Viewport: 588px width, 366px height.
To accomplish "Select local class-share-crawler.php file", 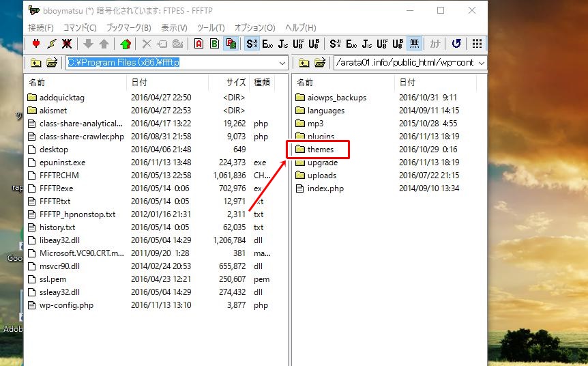I will 76,137.
